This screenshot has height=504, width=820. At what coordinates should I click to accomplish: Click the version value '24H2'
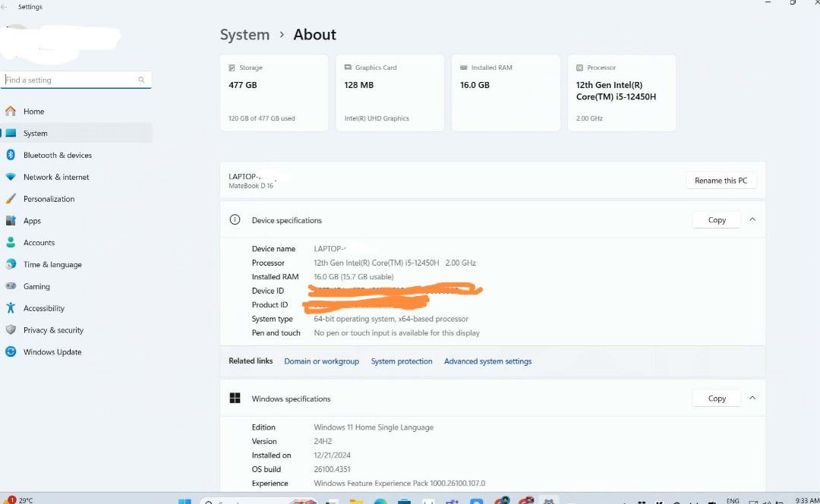[323, 441]
